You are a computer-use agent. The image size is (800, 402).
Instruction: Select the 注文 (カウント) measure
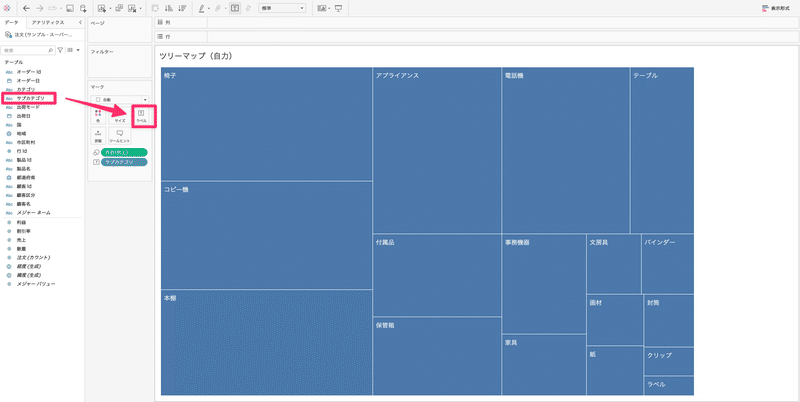[x=34, y=258]
